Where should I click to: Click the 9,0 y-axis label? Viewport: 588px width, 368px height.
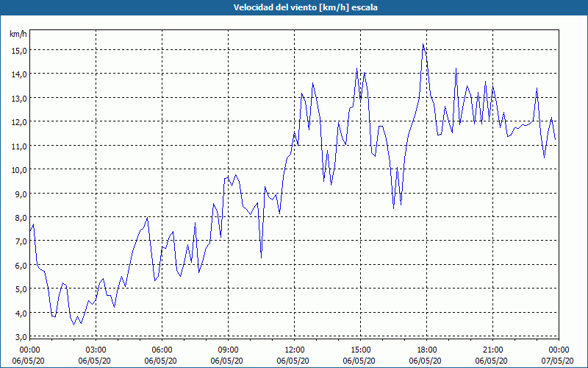click(20, 194)
